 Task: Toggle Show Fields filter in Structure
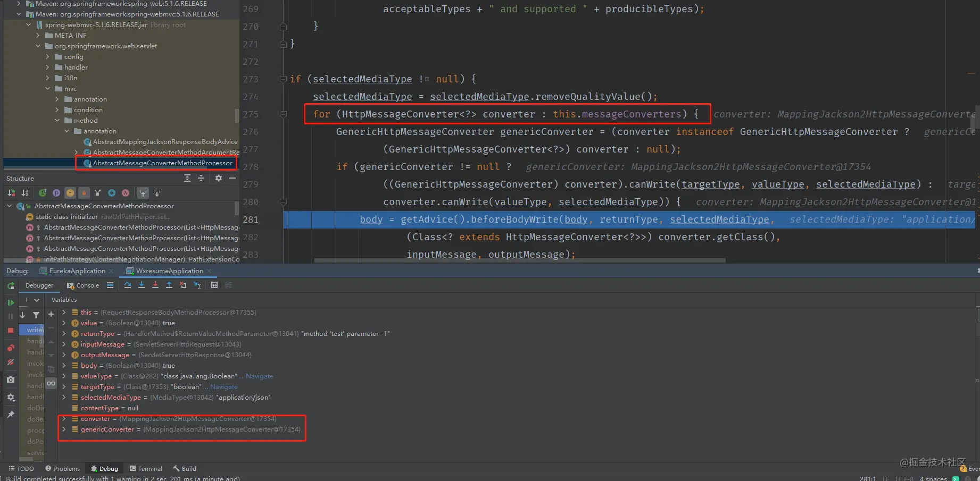[x=70, y=193]
